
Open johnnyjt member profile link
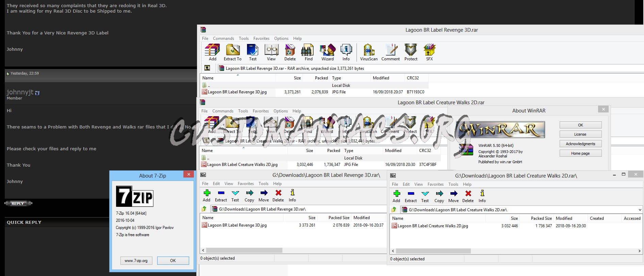(20, 92)
